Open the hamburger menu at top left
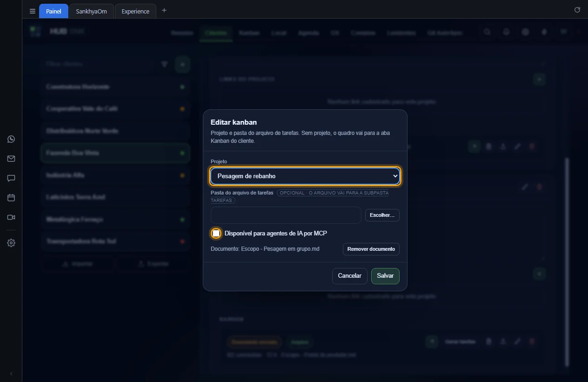The height and width of the screenshot is (382, 588). 33,11
